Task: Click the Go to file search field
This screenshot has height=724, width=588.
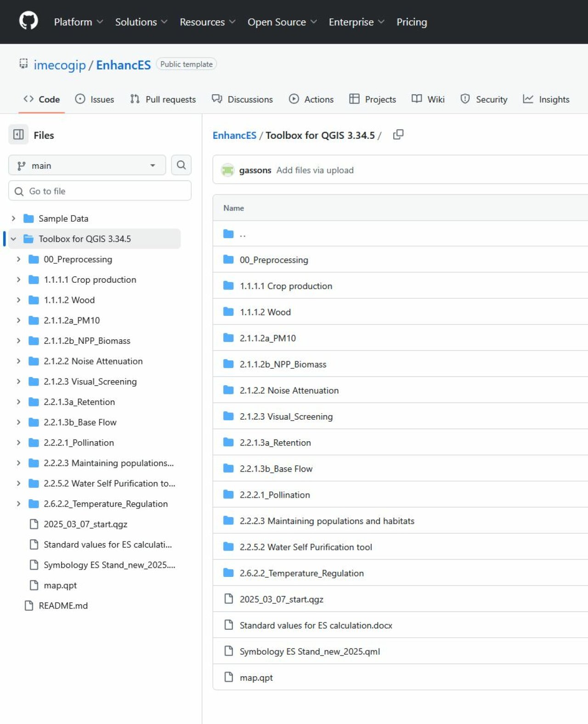Action: point(100,191)
